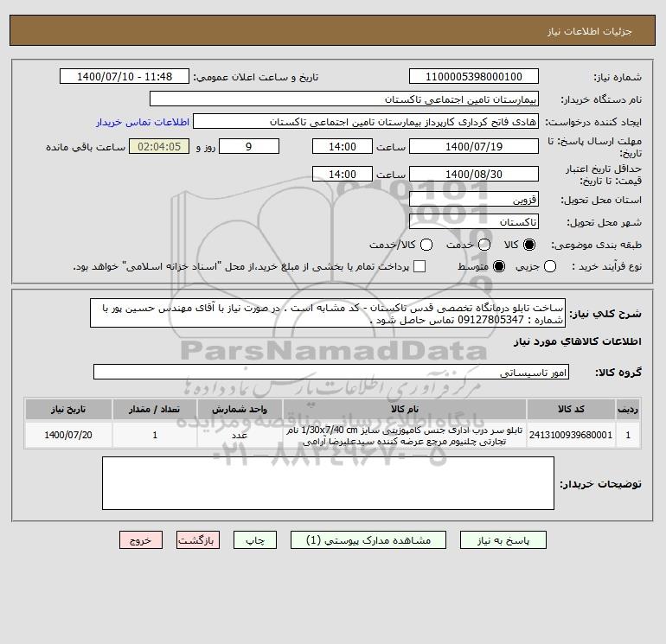
Task: Click the پاسخ به نیاز button
Action: click(x=503, y=540)
